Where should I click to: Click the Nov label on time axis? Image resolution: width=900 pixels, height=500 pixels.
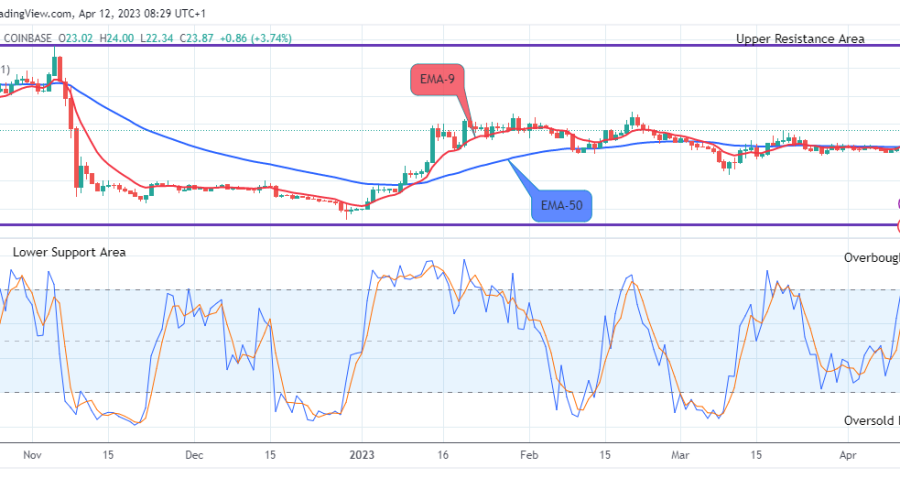pyautogui.click(x=32, y=455)
